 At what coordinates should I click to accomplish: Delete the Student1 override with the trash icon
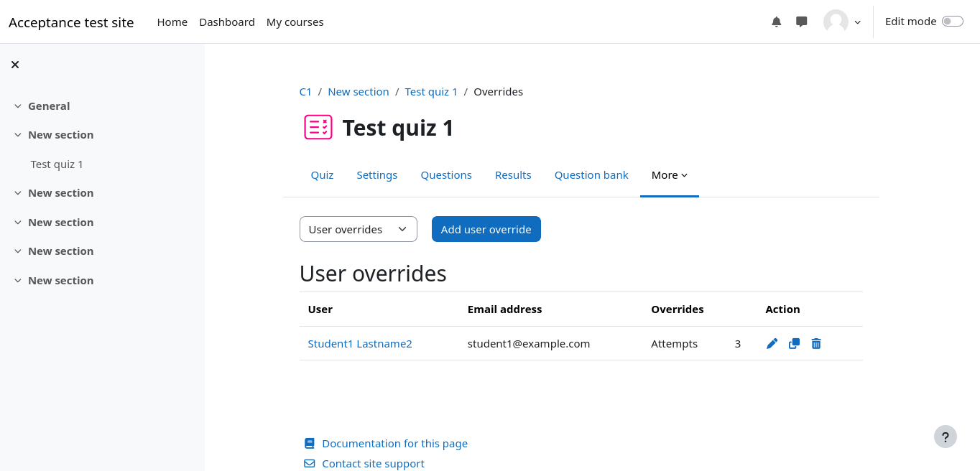click(x=816, y=344)
